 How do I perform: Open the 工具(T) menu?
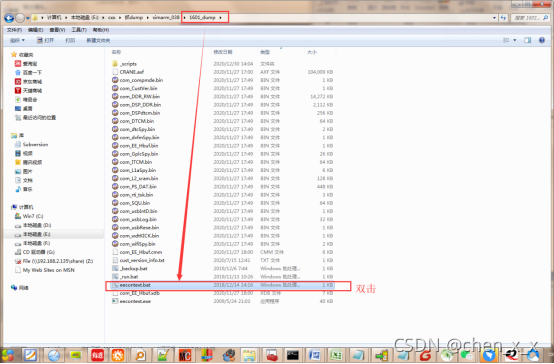pos(79,30)
